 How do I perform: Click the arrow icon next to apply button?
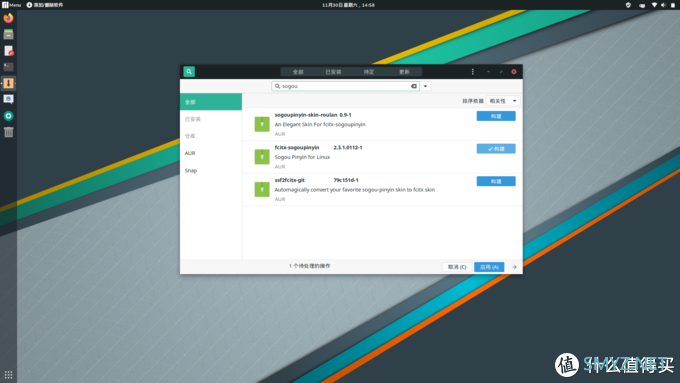(514, 267)
